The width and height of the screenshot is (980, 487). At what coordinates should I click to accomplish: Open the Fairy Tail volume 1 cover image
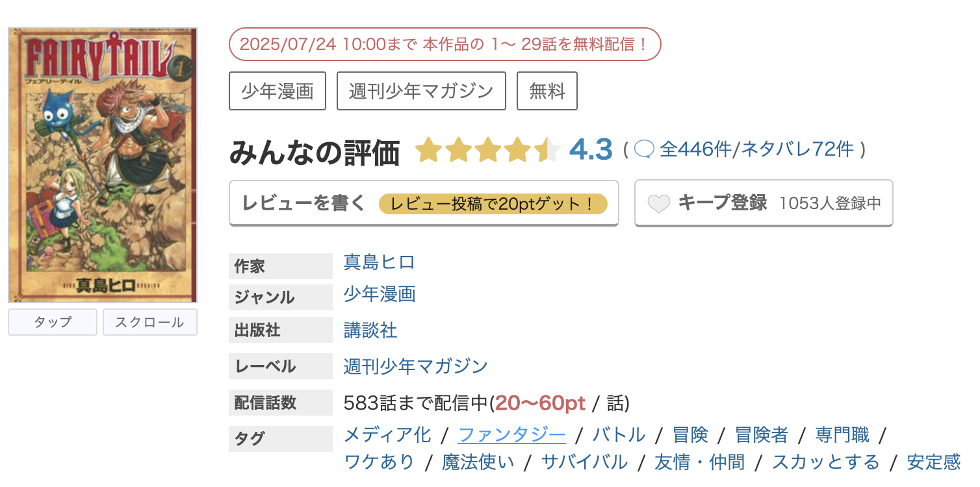103,165
